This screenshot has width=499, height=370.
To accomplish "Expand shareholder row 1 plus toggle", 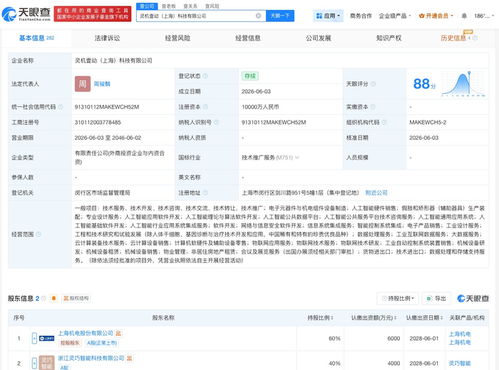I will [x=34, y=338].
